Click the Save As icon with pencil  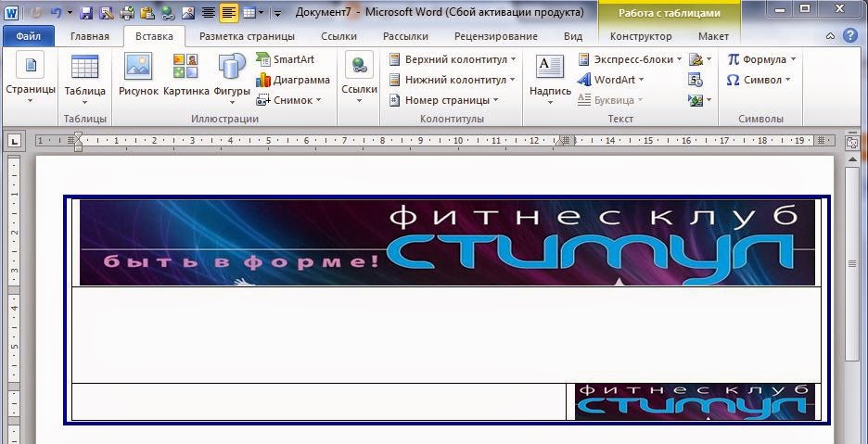(x=107, y=12)
